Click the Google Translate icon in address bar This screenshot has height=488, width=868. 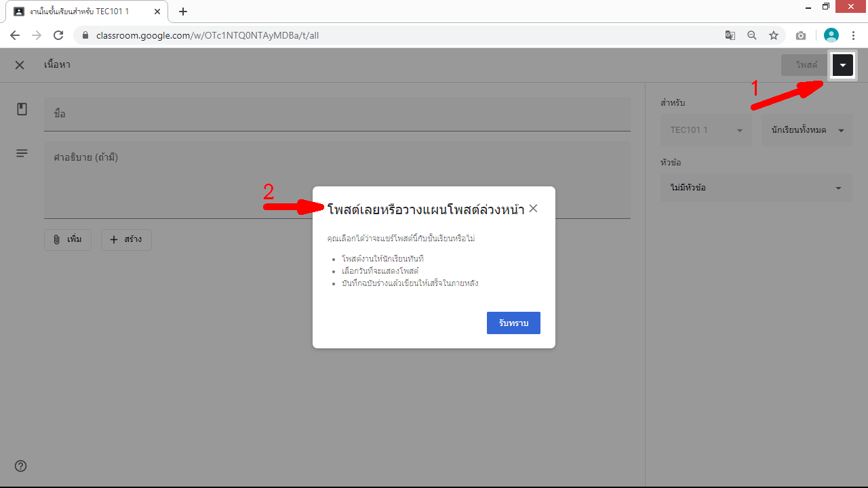(730, 35)
